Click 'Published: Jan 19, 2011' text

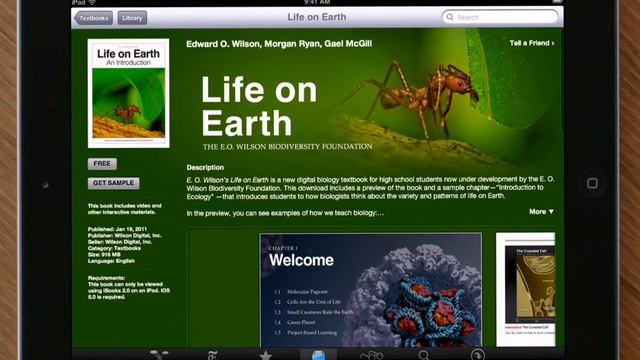point(117,229)
